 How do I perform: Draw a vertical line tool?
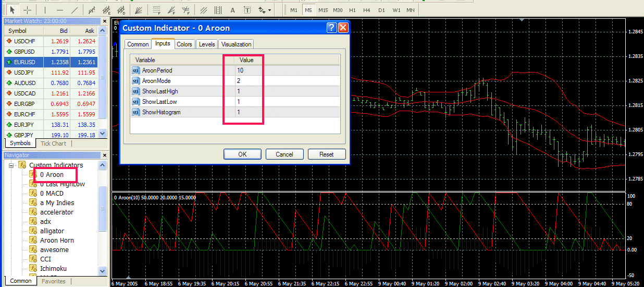45,10
